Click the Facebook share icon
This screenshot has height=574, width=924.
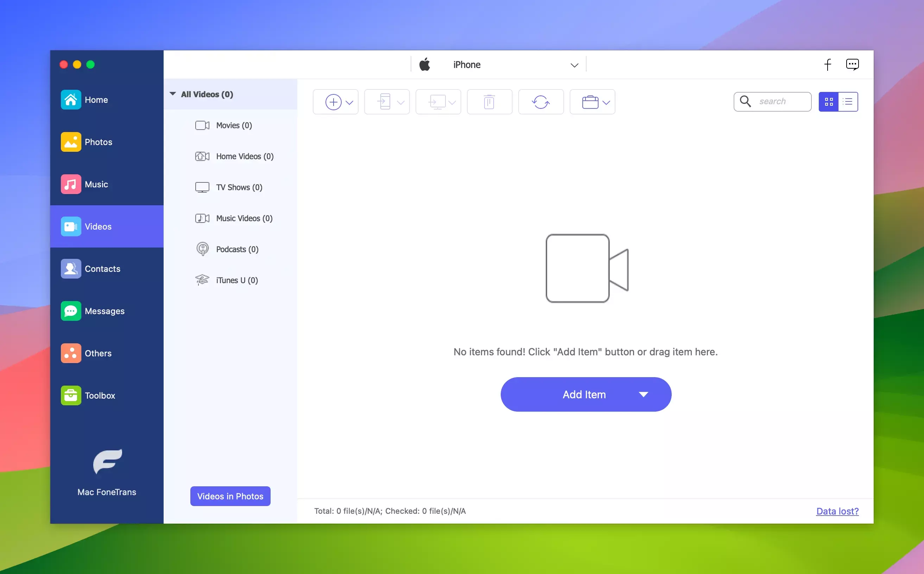click(828, 64)
